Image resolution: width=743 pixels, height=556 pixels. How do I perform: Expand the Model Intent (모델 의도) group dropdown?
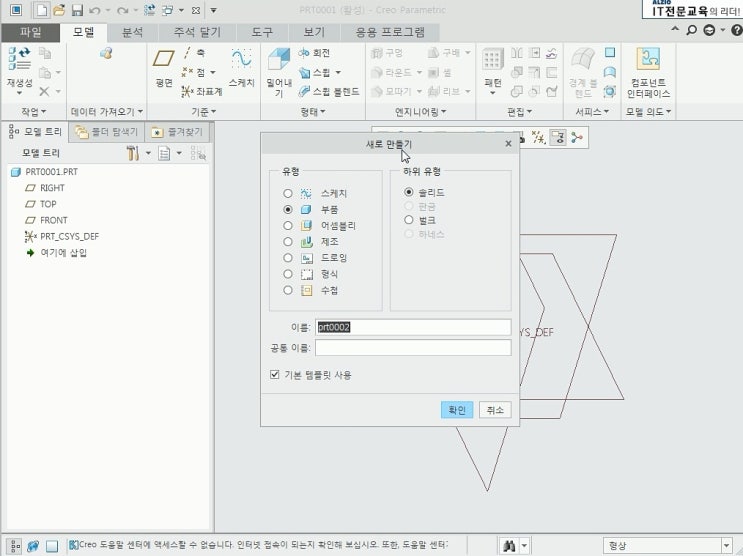[648, 112]
